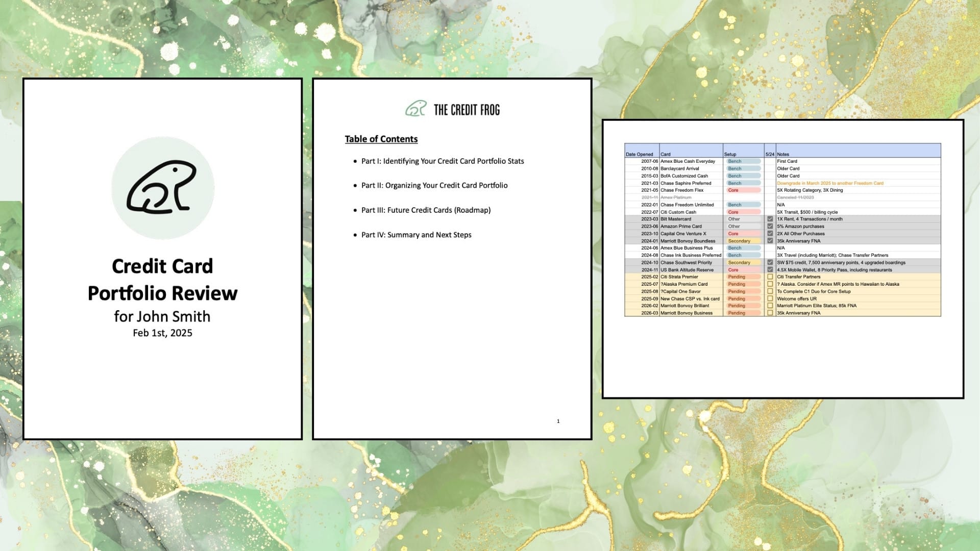Image resolution: width=980 pixels, height=551 pixels.
Task: Click the 'for John Smith' subtitle
Action: coord(162,316)
